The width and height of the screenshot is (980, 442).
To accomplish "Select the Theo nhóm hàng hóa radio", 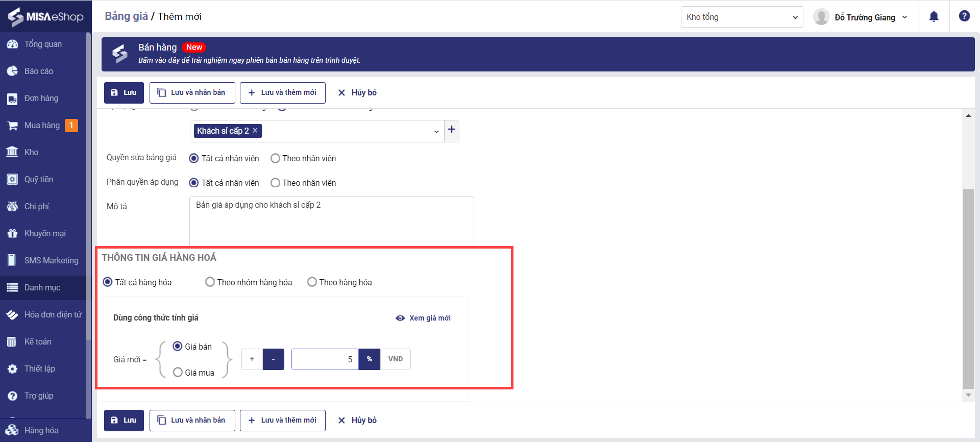I will point(210,282).
